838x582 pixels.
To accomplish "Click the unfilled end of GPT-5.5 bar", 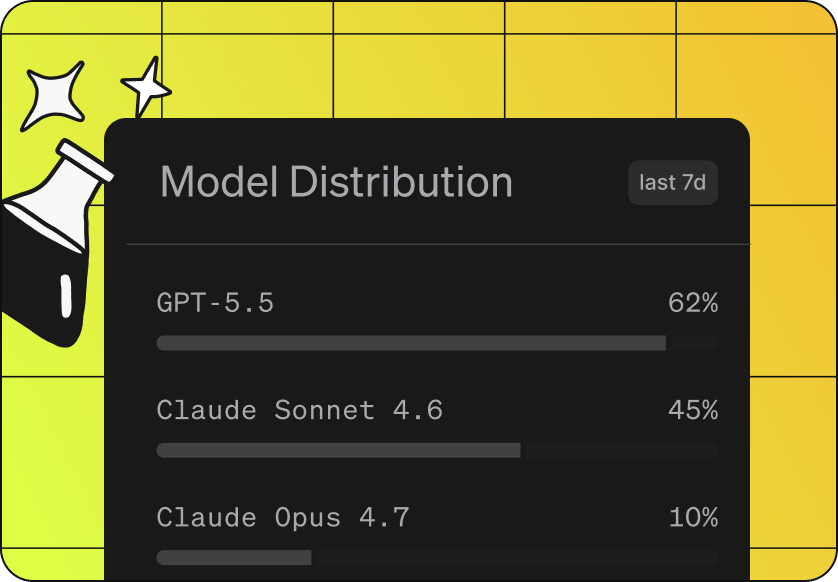I will 694,343.
